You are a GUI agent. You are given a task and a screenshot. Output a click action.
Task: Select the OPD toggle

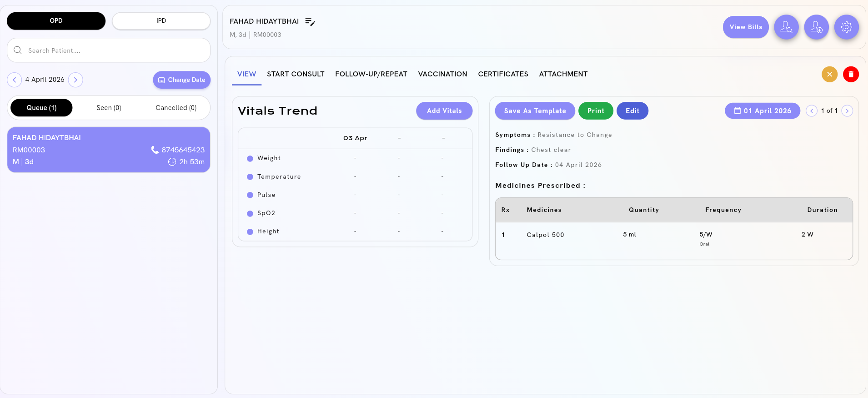coord(56,21)
